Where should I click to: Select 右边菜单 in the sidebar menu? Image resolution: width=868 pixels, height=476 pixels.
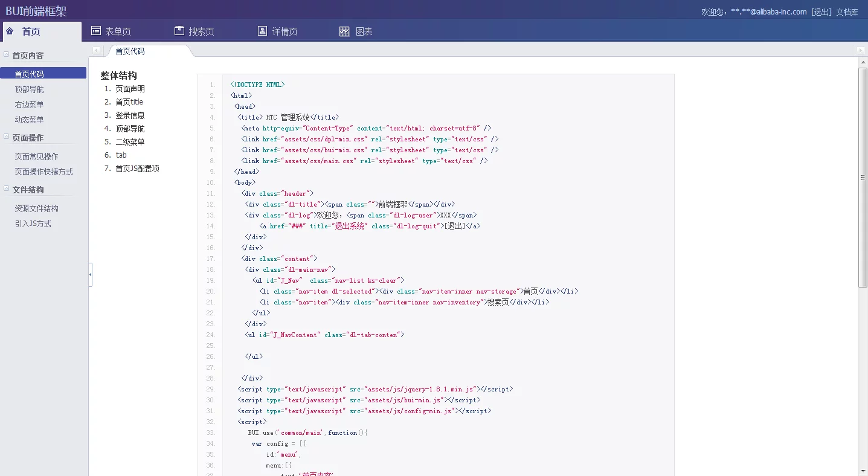(x=29, y=105)
